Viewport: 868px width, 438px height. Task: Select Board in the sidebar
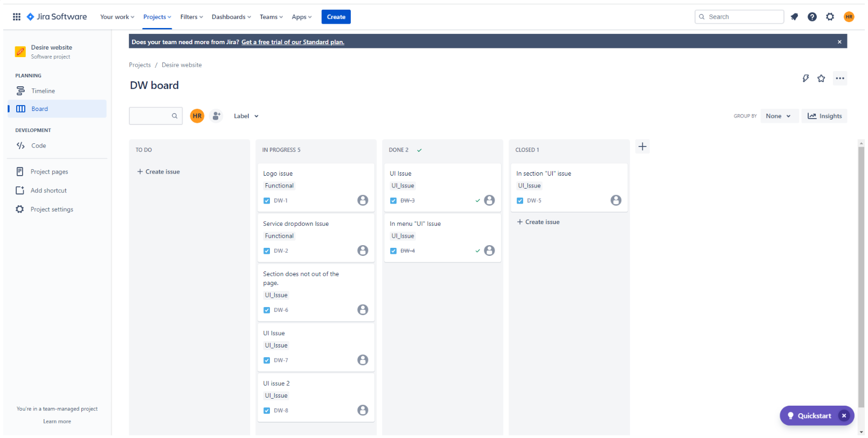(x=57, y=109)
